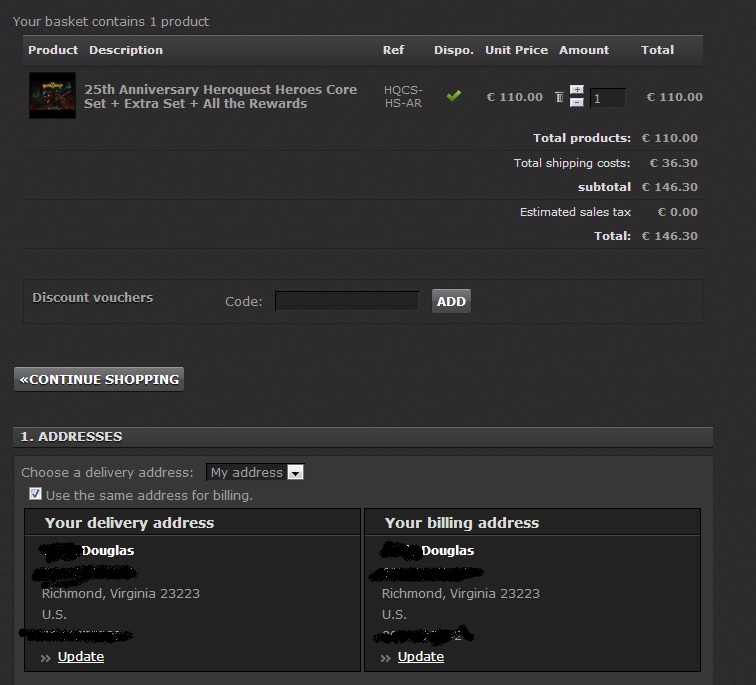Click the Unit Price column header
Viewport: 756px width, 685px height.
516,50
